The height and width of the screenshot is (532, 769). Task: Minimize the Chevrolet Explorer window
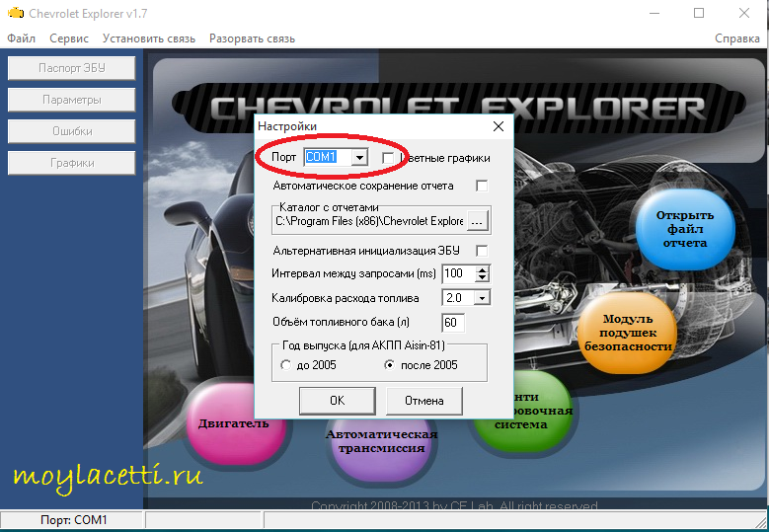[654, 13]
